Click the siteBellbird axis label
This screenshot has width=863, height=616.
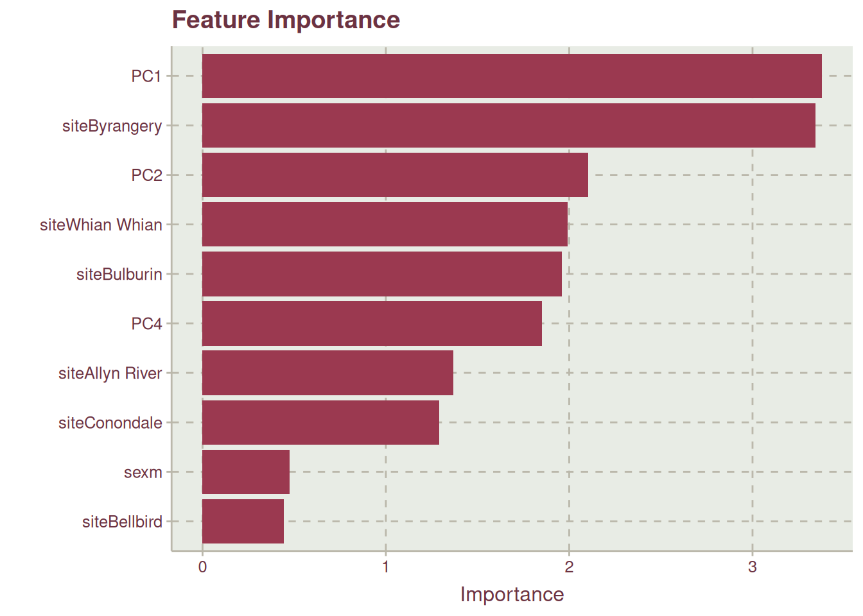tap(122, 522)
